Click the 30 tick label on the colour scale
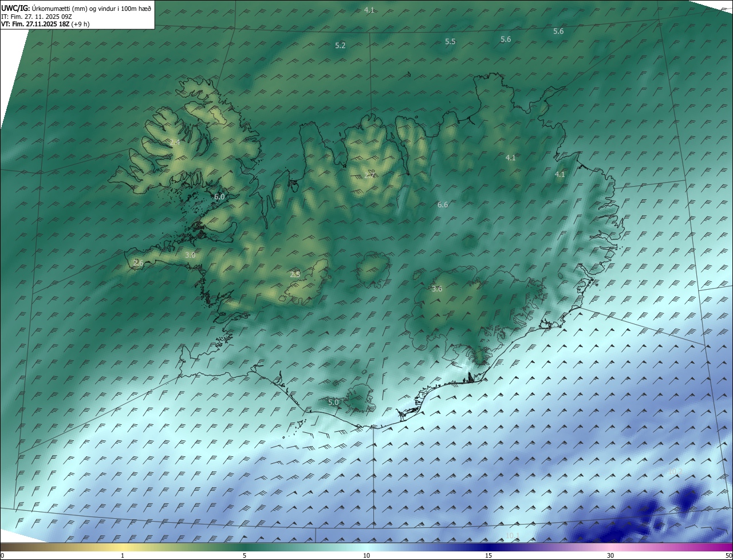 coord(610,555)
